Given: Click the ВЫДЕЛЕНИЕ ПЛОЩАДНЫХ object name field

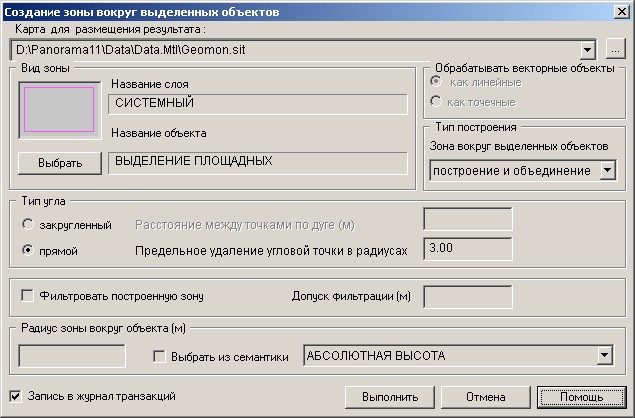Looking at the screenshot, I should [257, 161].
